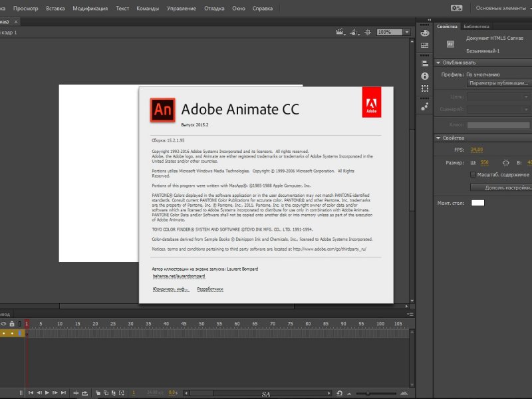Click the link width and height icon
This screenshot has height=399, width=532.
click(505, 163)
